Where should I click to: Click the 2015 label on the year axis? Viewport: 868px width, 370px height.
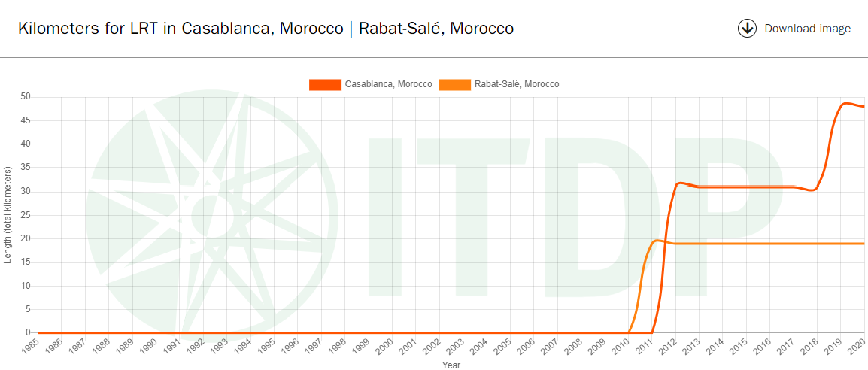tap(739, 347)
